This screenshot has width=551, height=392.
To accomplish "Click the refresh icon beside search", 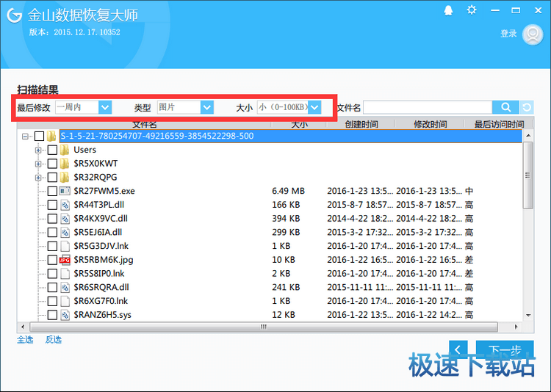I will 527,107.
